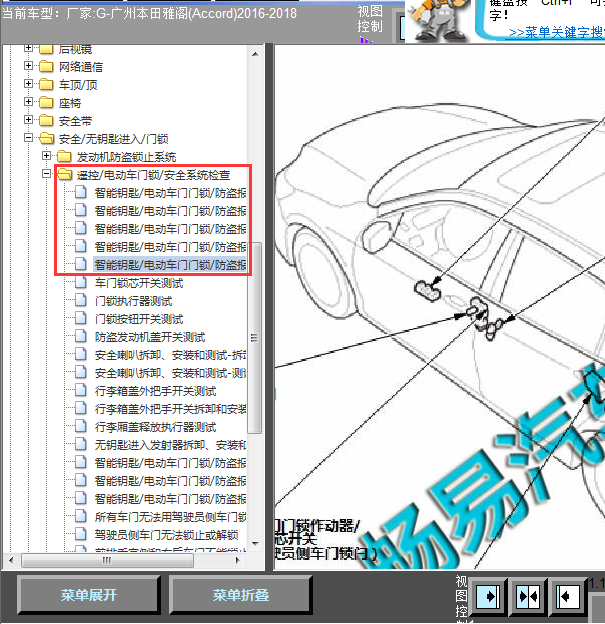Click the tree's horizontal scrollbar right arrow
Viewport: 605px width, 624px height.
(238, 560)
